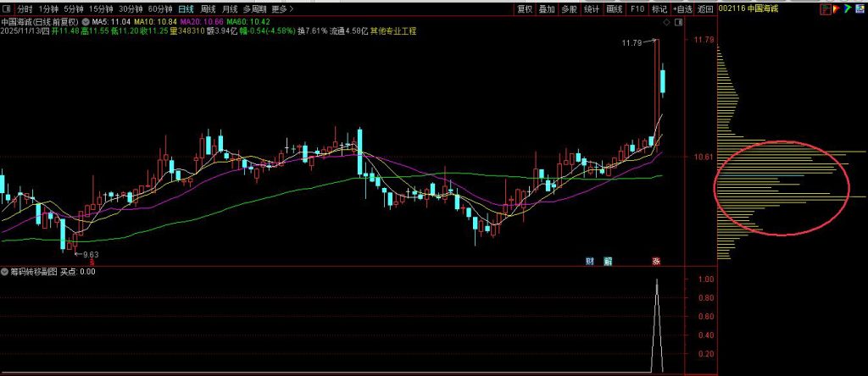Screen dimensions: 868x376
Task: Open the 筹码转移副图 indicator settings icon
Action: 5,272
